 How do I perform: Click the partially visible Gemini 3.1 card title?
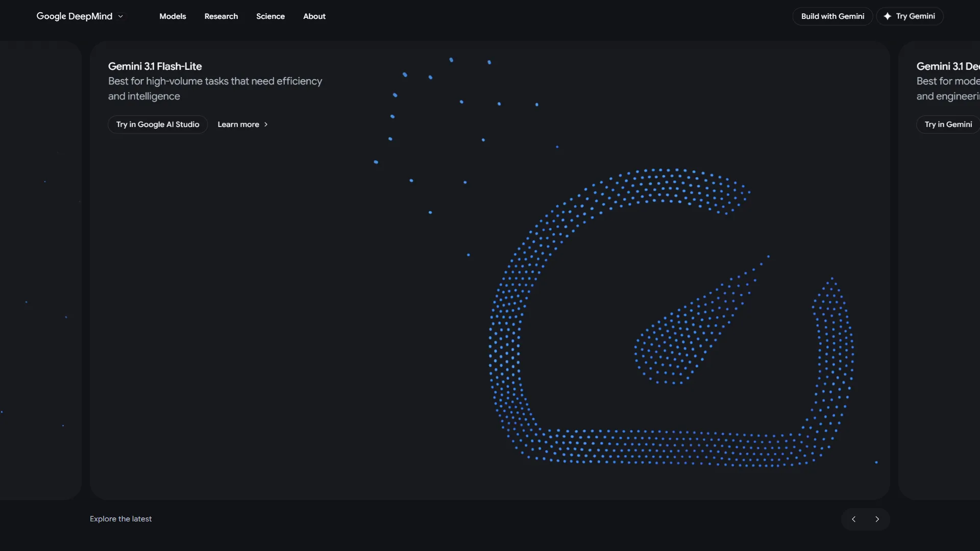pos(948,66)
